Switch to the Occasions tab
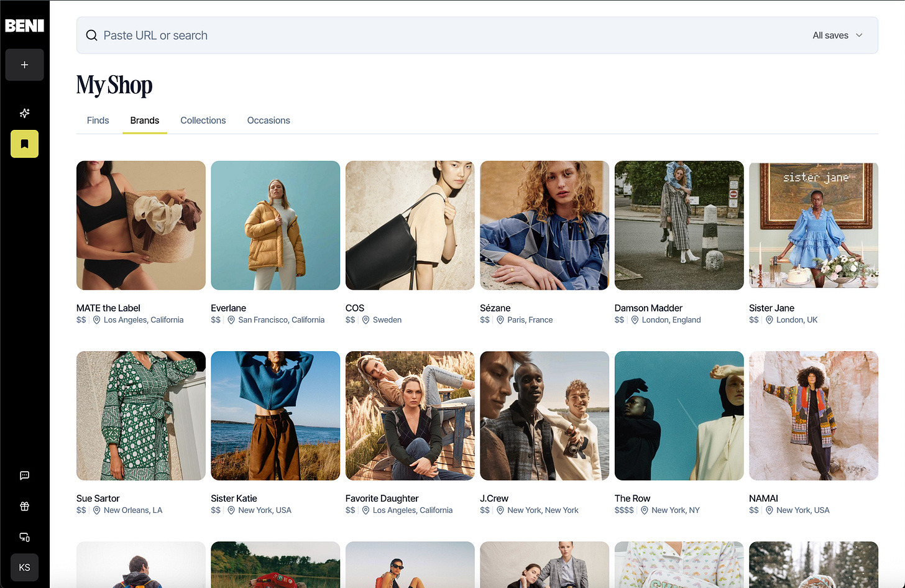 coord(269,121)
